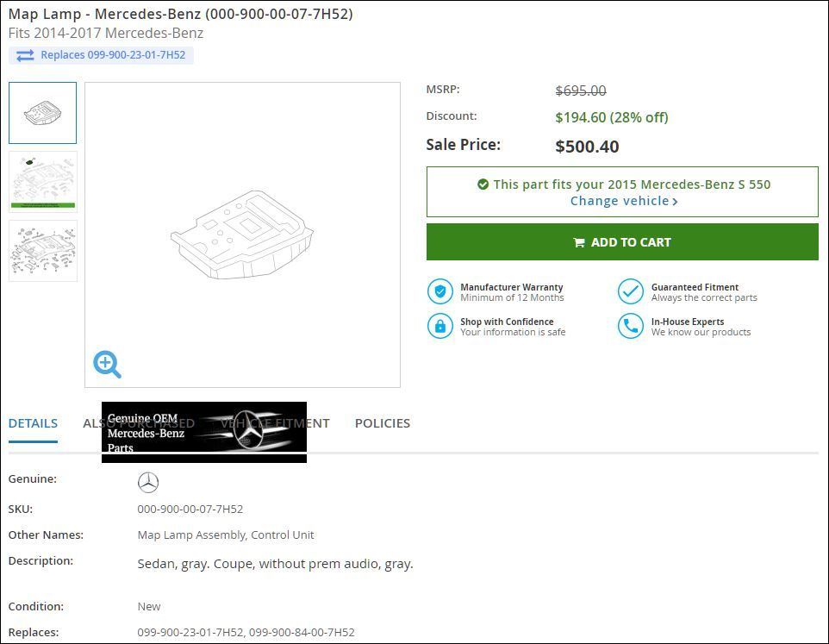
Task: Select the first map lamp thumbnail
Action: pos(43,113)
